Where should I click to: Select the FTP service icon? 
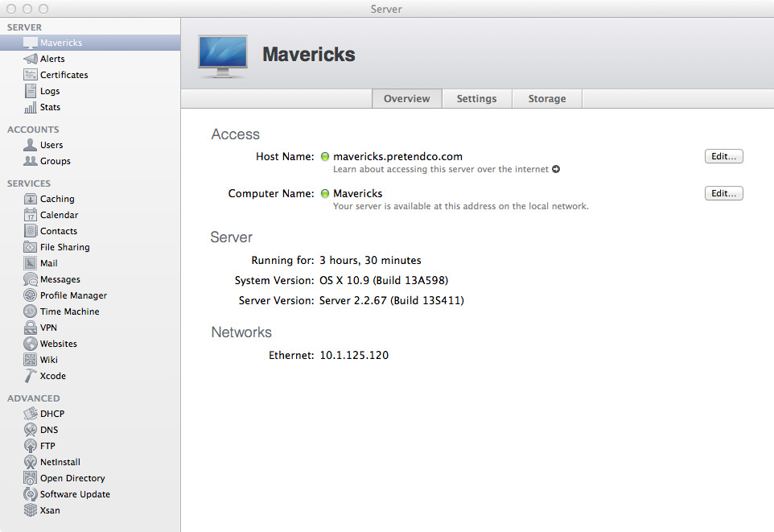[30, 446]
